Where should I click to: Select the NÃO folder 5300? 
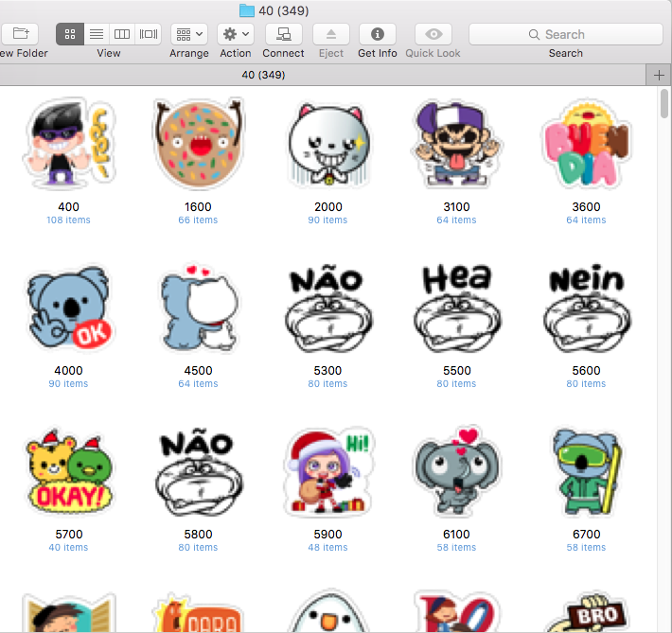(x=328, y=309)
